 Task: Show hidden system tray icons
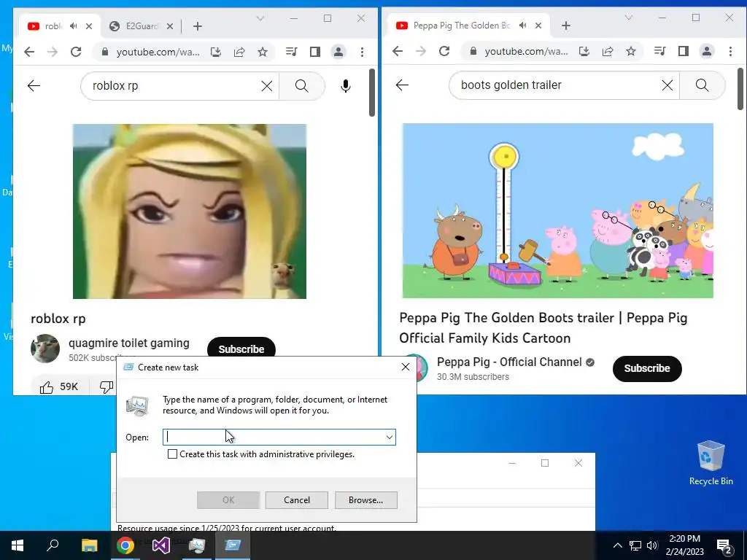pos(617,545)
